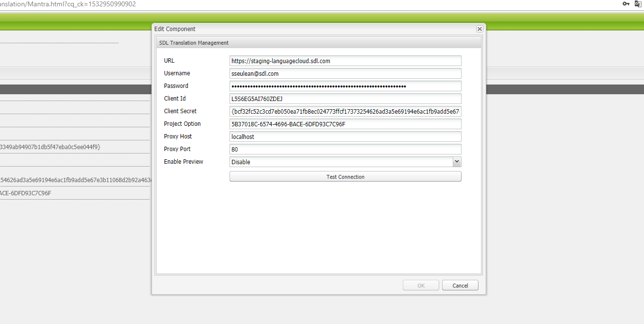Viewport: 644px width, 324px height.
Task: Expand the Enable Preview dropdown arrow
Action: 456,162
